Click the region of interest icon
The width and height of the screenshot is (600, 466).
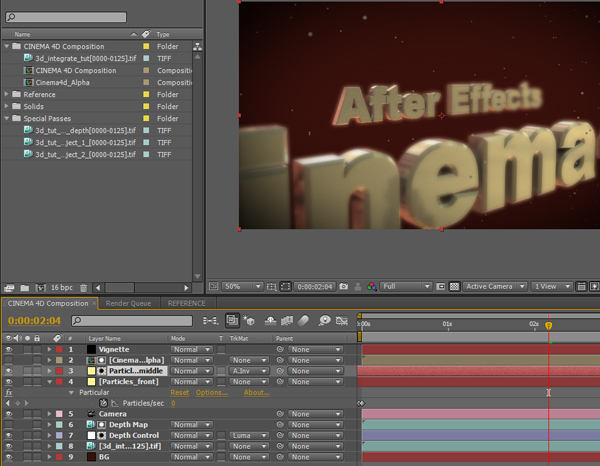coord(440,286)
